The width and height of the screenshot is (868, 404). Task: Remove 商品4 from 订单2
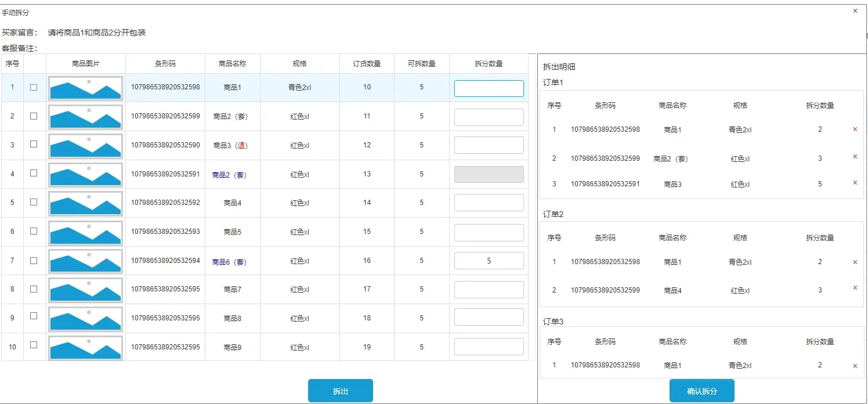click(855, 287)
